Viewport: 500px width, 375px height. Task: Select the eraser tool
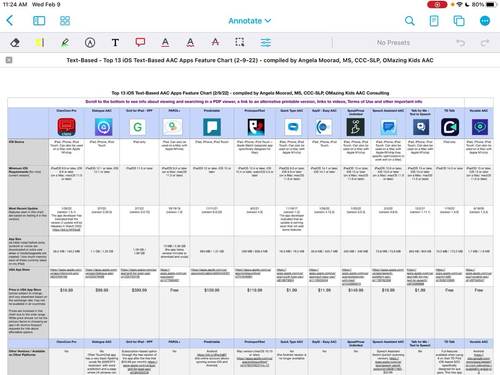15,43
